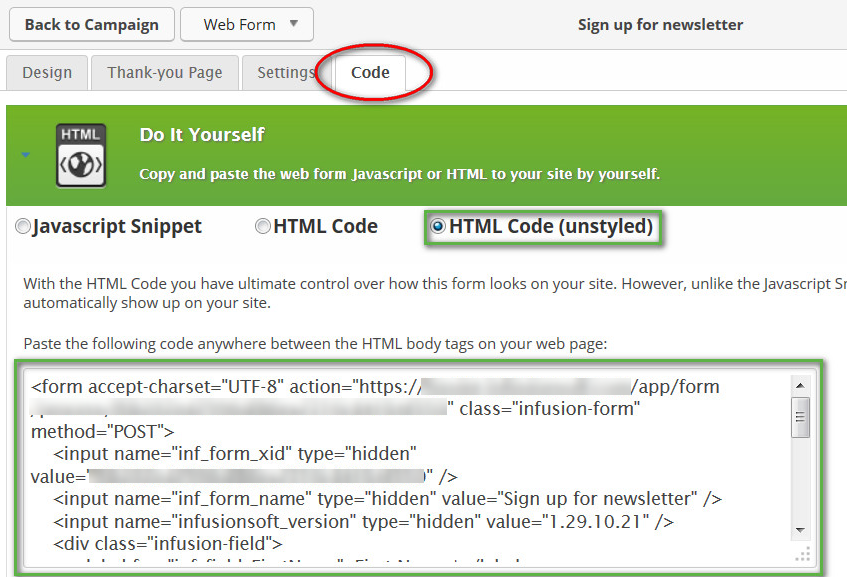This screenshot has width=847, height=577.
Task: Collapse the Do It Yourself section arrow
Action: coord(26,156)
